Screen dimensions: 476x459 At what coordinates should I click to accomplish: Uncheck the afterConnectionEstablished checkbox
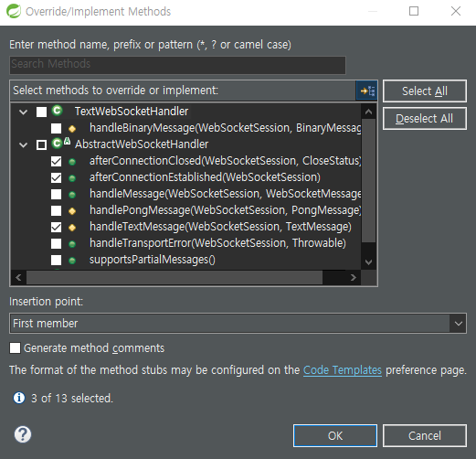click(x=56, y=177)
